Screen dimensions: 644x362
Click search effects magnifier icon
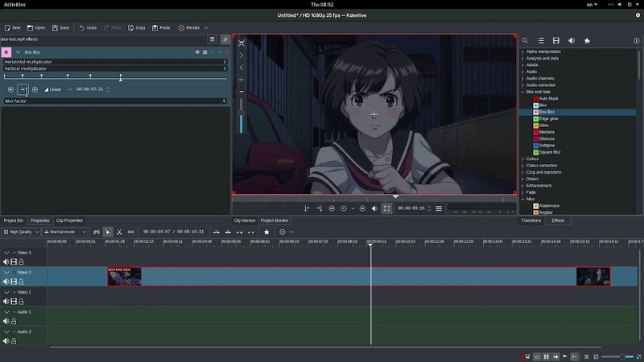[x=525, y=41]
